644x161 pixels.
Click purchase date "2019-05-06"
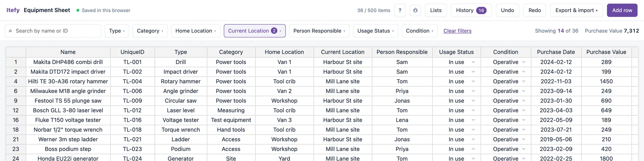pos(556,139)
